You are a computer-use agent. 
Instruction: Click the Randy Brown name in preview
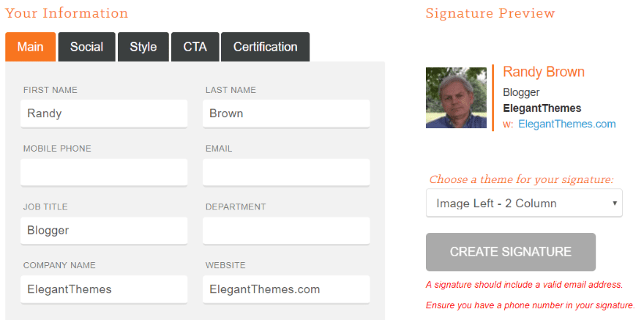tap(544, 72)
